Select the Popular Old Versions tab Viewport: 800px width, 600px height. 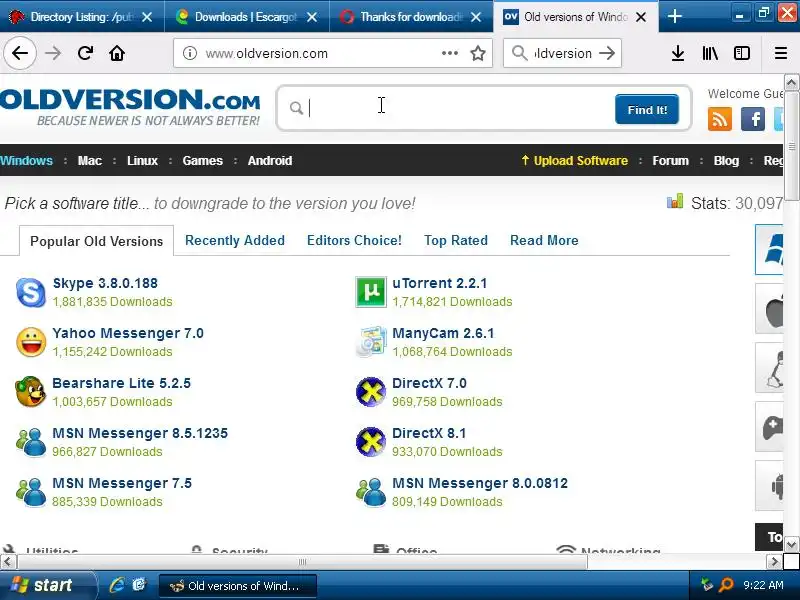[96, 241]
